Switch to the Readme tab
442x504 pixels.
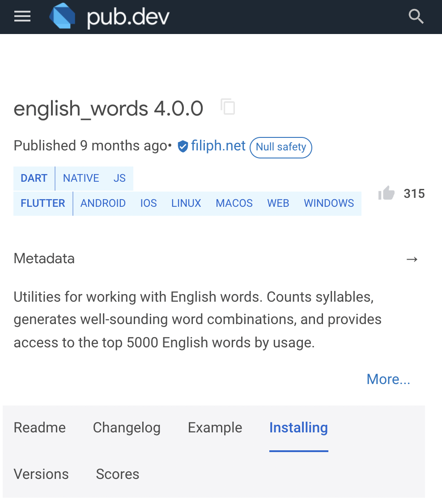click(x=39, y=428)
